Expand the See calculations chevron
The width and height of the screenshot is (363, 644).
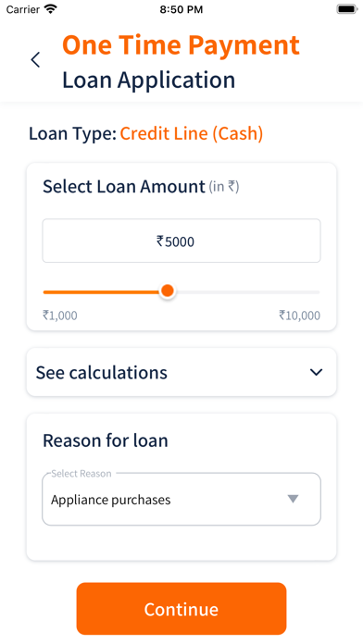point(316,372)
